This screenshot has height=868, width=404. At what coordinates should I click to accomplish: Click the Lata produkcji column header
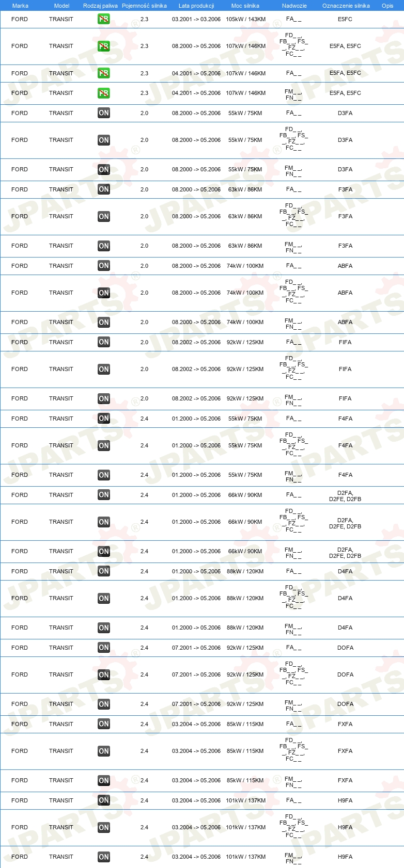196,6
